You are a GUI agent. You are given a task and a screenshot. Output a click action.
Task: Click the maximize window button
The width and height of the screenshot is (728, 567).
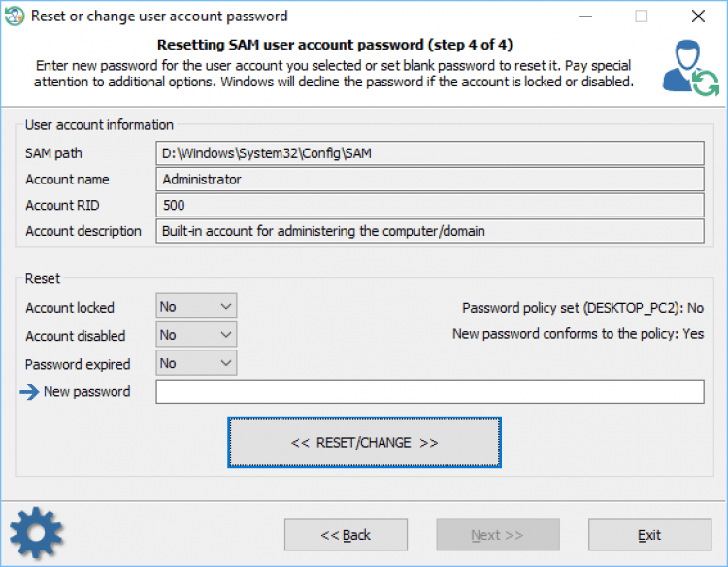[x=642, y=17]
